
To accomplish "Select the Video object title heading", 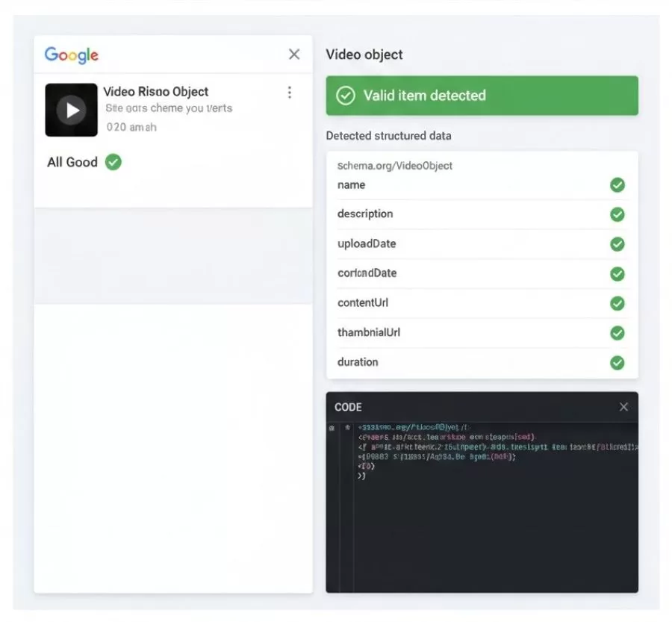I will [364, 55].
